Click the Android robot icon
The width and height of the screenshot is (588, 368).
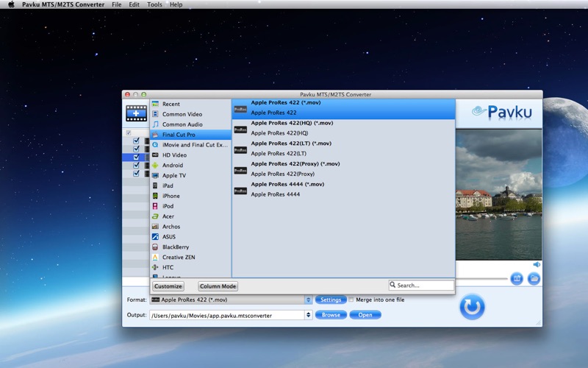tap(155, 165)
